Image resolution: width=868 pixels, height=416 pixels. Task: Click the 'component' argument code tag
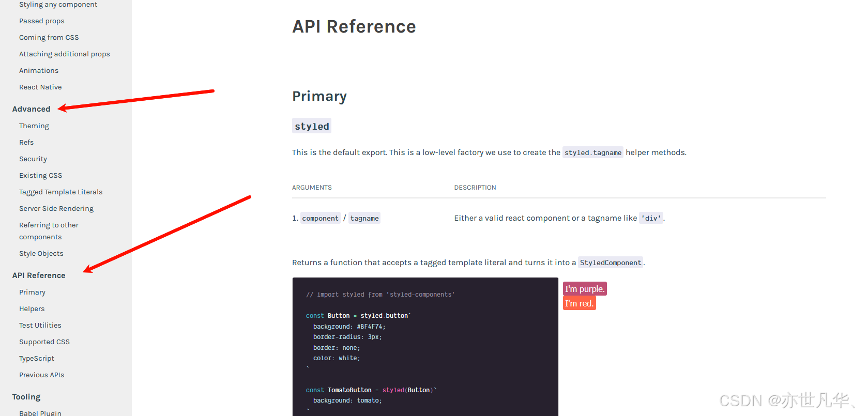pos(321,218)
